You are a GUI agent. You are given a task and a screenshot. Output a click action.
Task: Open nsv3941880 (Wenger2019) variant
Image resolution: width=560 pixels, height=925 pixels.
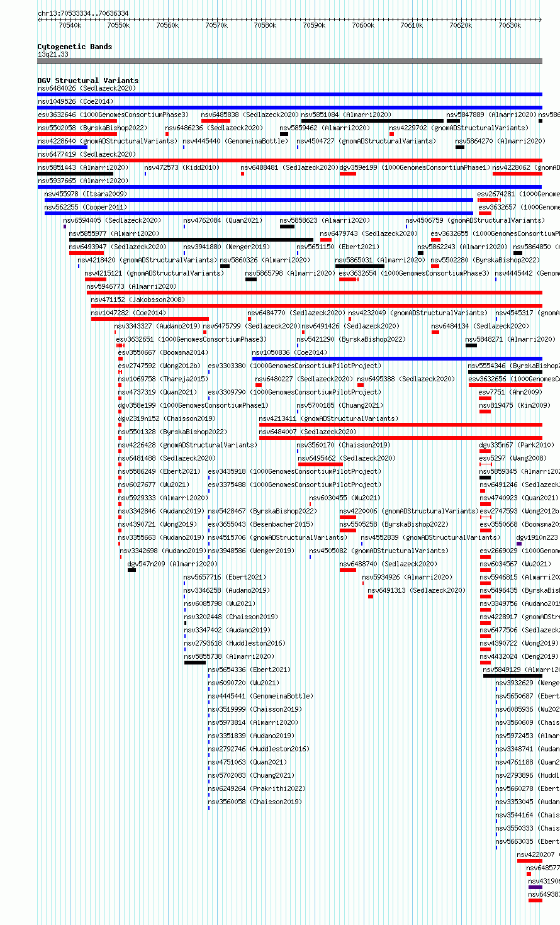[x=227, y=247]
